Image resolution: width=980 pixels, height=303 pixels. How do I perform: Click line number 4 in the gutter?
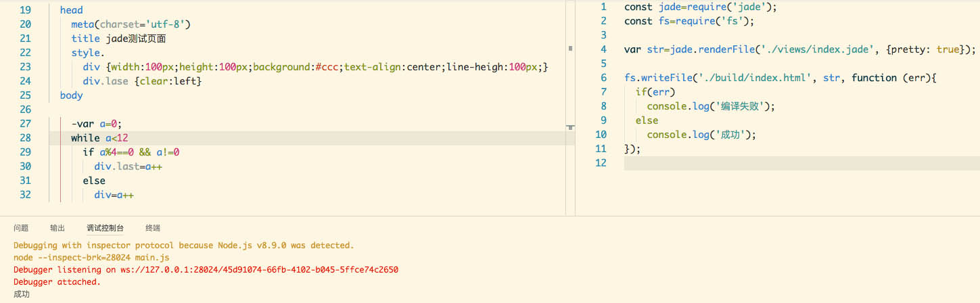pyautogui.click(x=603, y=49)
